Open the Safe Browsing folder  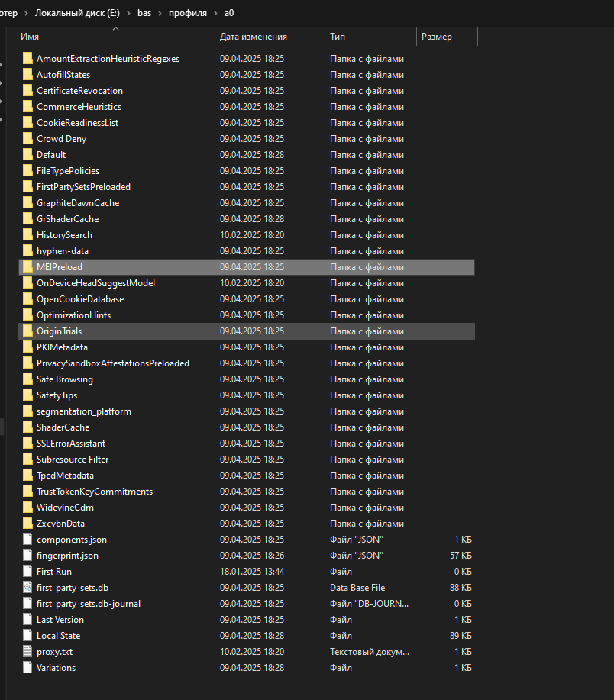(x=64, y=379)
